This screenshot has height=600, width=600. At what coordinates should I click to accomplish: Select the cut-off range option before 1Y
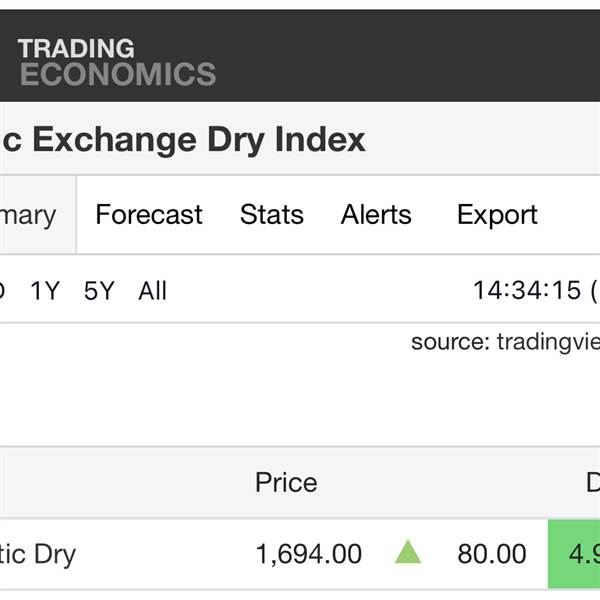pos(2,290)
